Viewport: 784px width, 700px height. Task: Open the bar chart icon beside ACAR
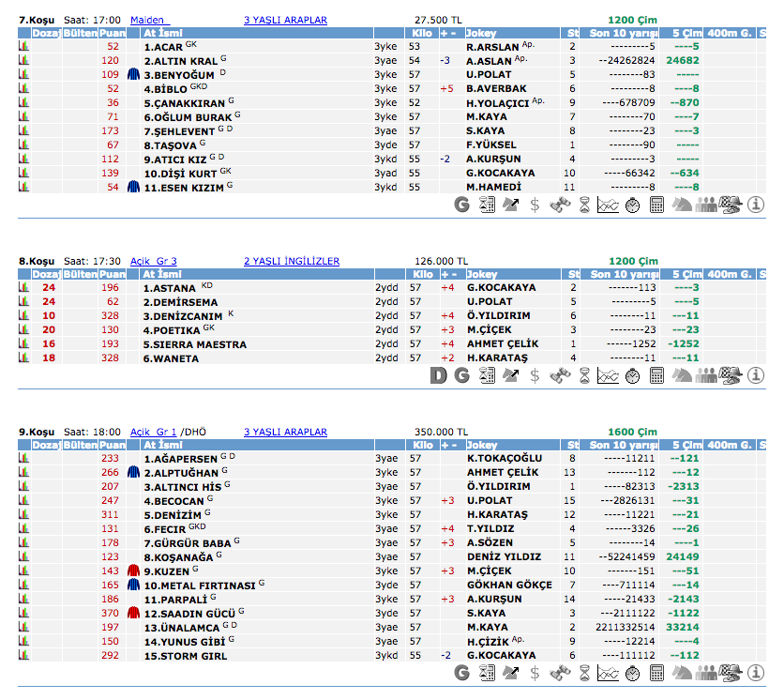24,46
